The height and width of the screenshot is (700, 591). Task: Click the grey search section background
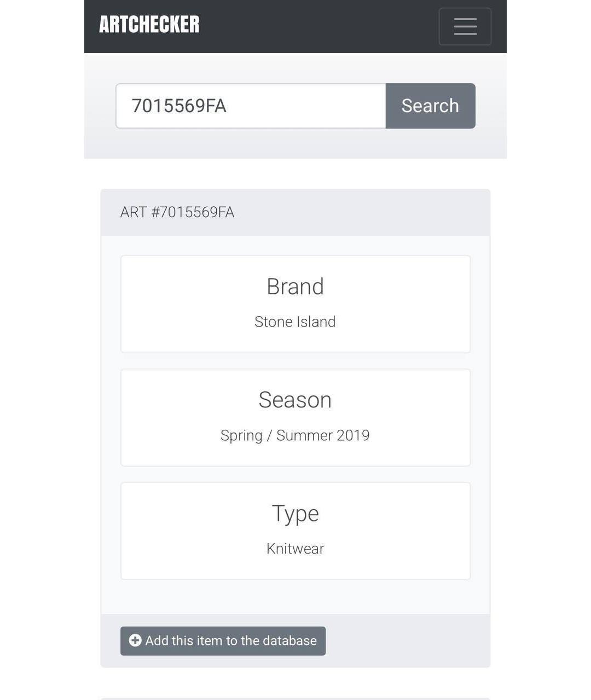296,145
